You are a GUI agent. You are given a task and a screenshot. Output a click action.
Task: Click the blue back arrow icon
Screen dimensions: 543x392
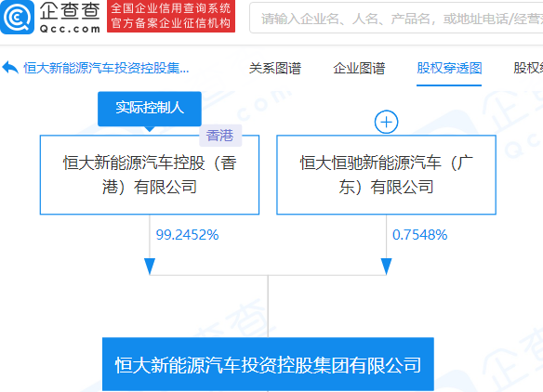click(10, 68)
